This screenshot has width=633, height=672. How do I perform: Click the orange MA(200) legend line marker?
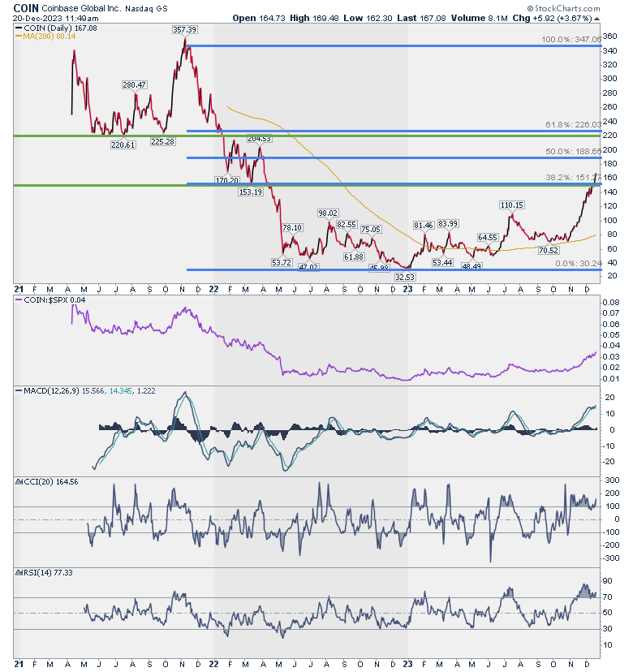coord(19,37)
